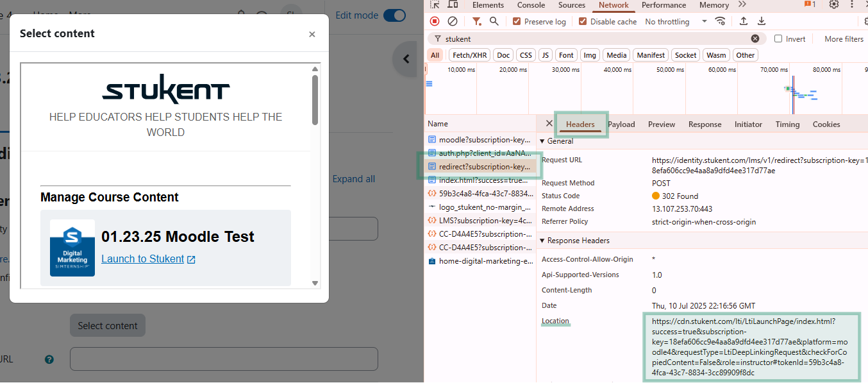Click the network filter funnel icon
This screenshot has width=868, height=383.
coord(477,21)
